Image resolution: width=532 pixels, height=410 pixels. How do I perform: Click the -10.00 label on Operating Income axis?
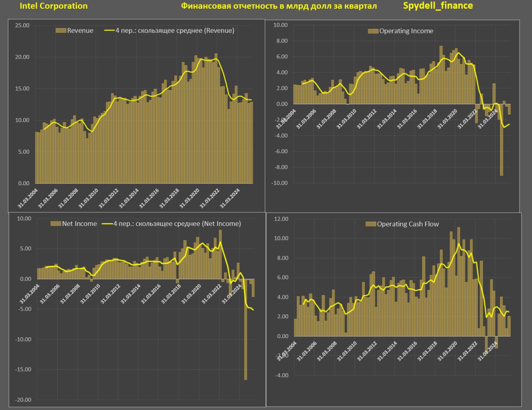tap(280, 183)
